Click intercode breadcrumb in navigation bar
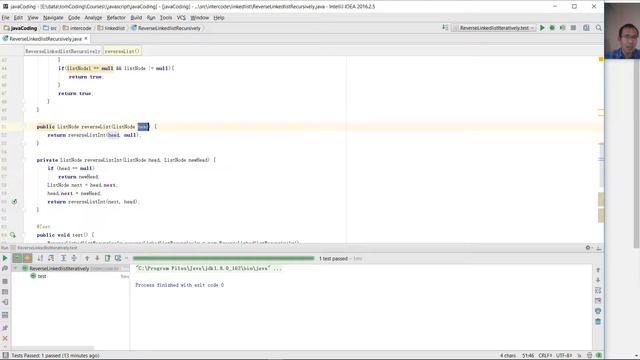 (77, 28)
